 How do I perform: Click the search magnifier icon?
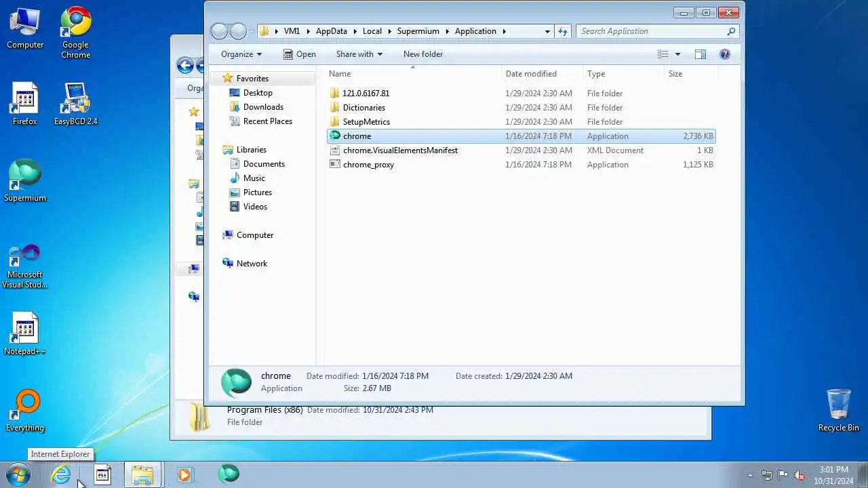click(731, 31)
